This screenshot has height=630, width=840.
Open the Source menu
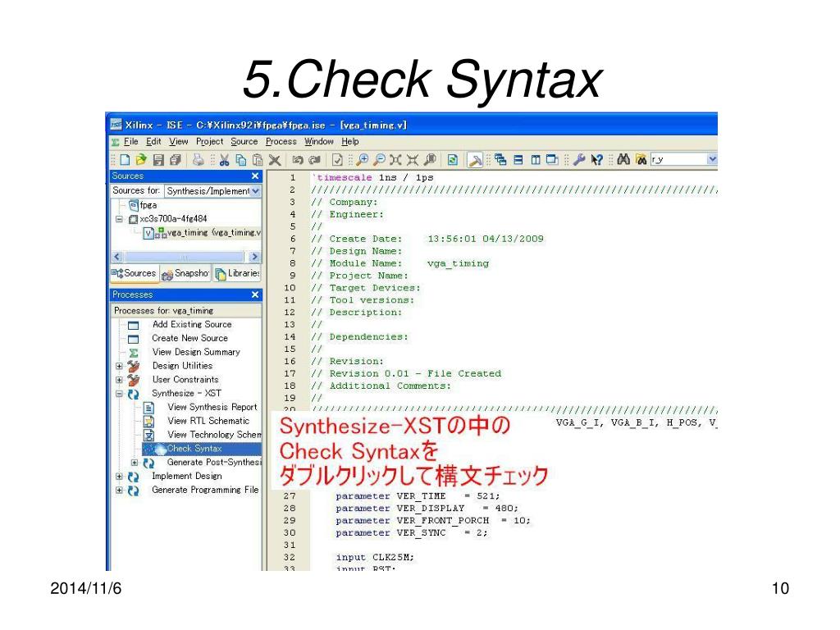244,141
